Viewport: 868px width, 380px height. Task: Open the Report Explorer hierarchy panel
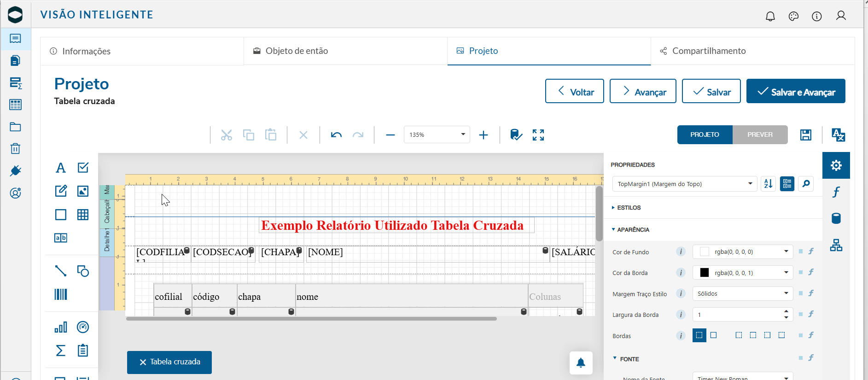[836, 245]
